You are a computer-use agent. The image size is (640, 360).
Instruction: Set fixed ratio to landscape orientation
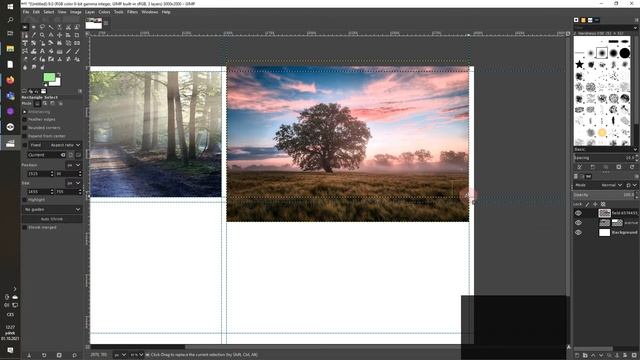click(x=78, y=155)
